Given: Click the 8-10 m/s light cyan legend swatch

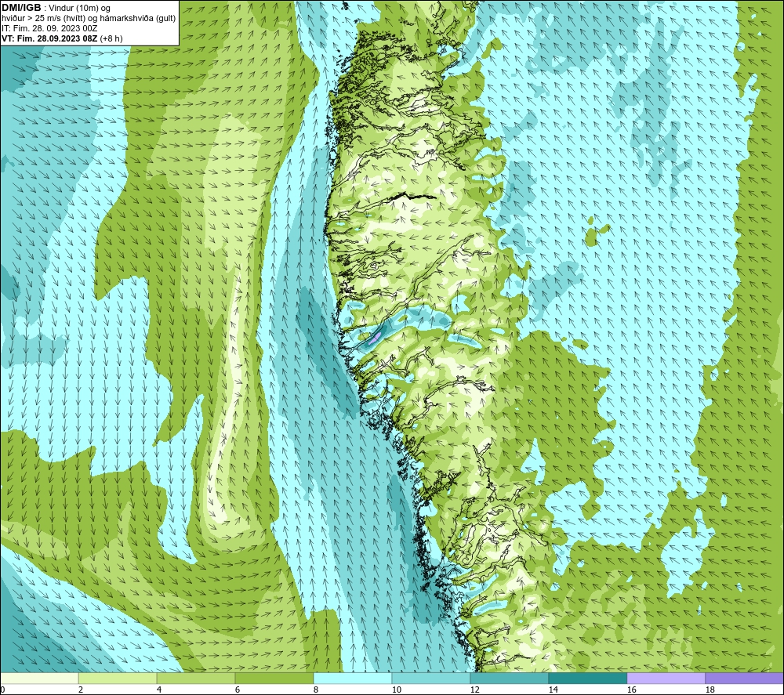Looking at the screenshot, I should point(353,678).
